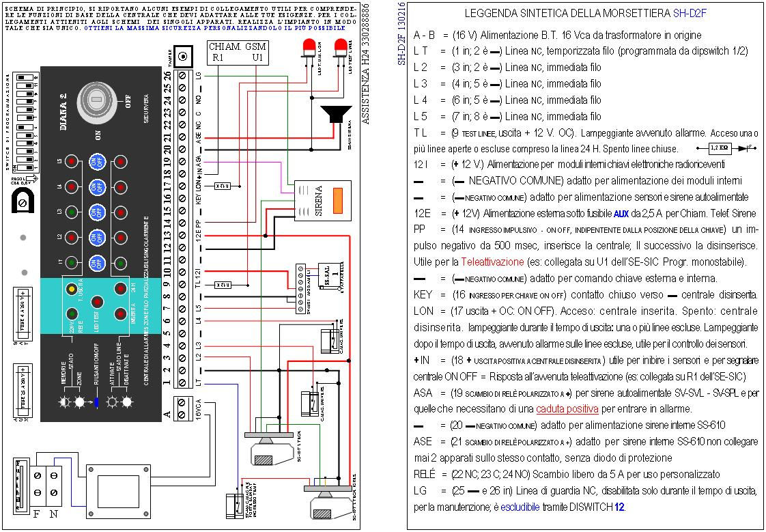This screenshot has height=532, width=766.
Task: Click the blue escludibile text
Action: coord(520,507)
